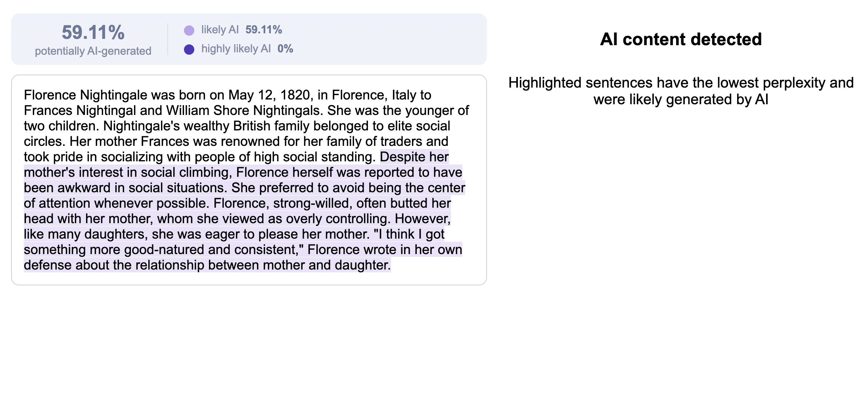Click the highlighted 'Despite her' sentence start
The height and width of the screenshot is (417, 868).
point(414,157)
